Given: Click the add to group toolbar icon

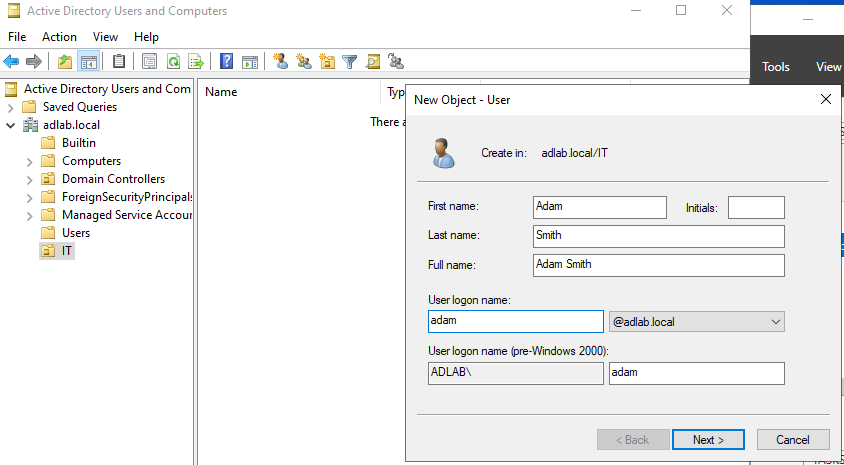Looking at the screenshot, I should (396, 61).
